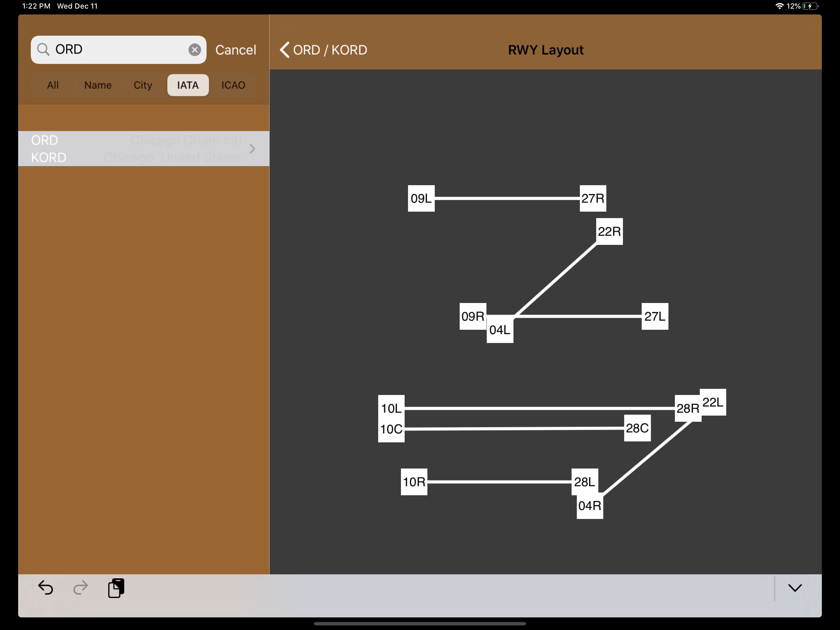The width and height of the screenshot is (840, 630).
Task: Tap the undo arrow icon
Action: click(46, 588)
